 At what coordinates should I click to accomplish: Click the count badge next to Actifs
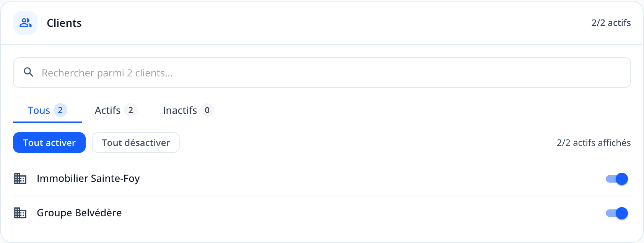(130, 110)
